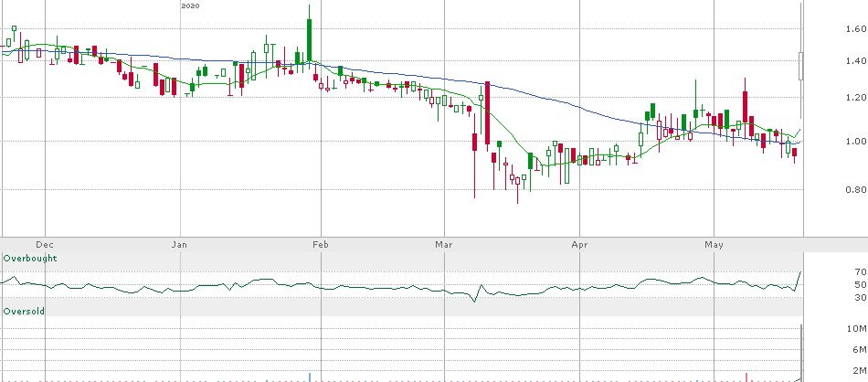This screenshot has height=382, width=868.
Task: Click the 6M volume axis label
Action: (x=859, y=350)
